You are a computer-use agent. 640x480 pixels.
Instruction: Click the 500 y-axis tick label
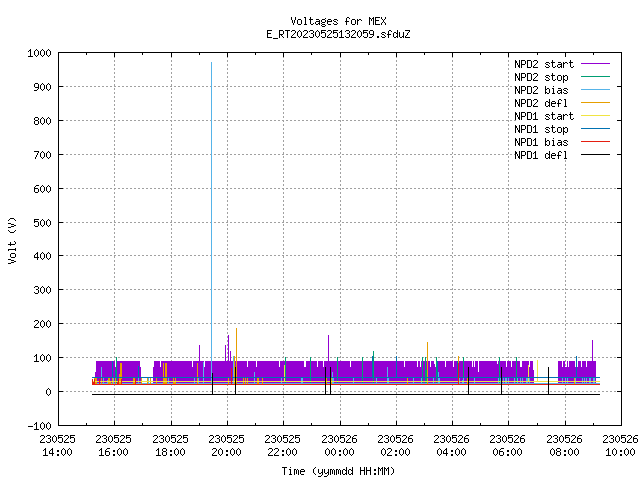pyautogui.click(x=42, y=223)
